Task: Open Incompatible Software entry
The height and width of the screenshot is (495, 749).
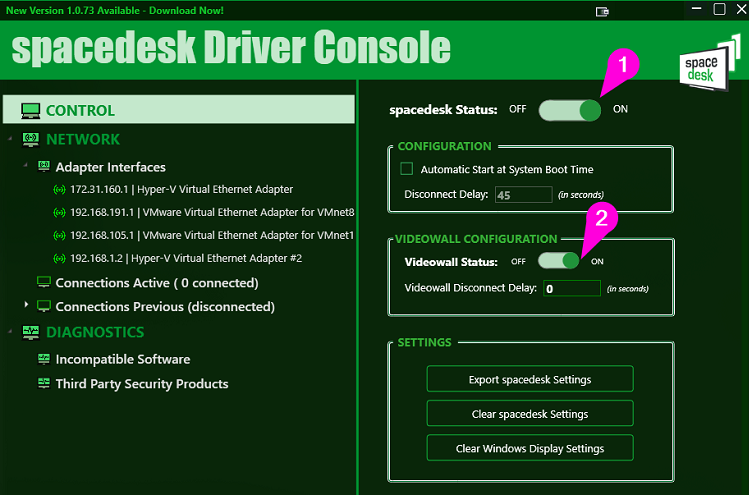Action: (123, 359)
